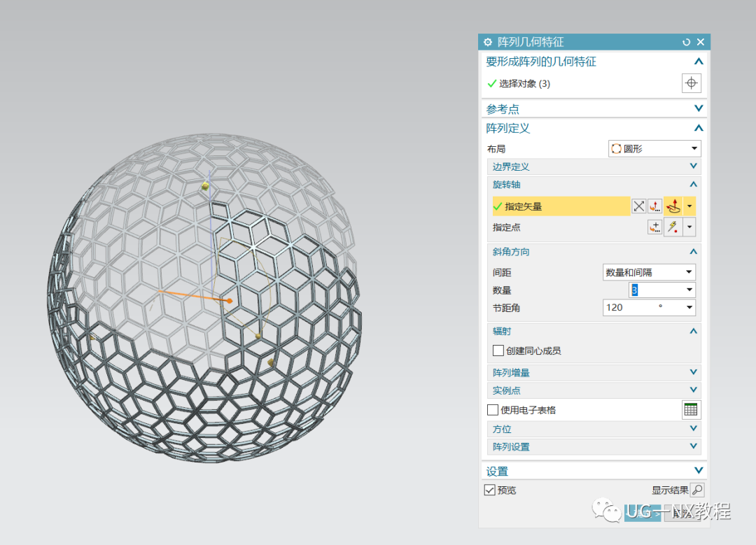This screenshot has width=756, height=545.
Task: Open the 节距角 field dropdown arrow
Action: tap(689, 307)
